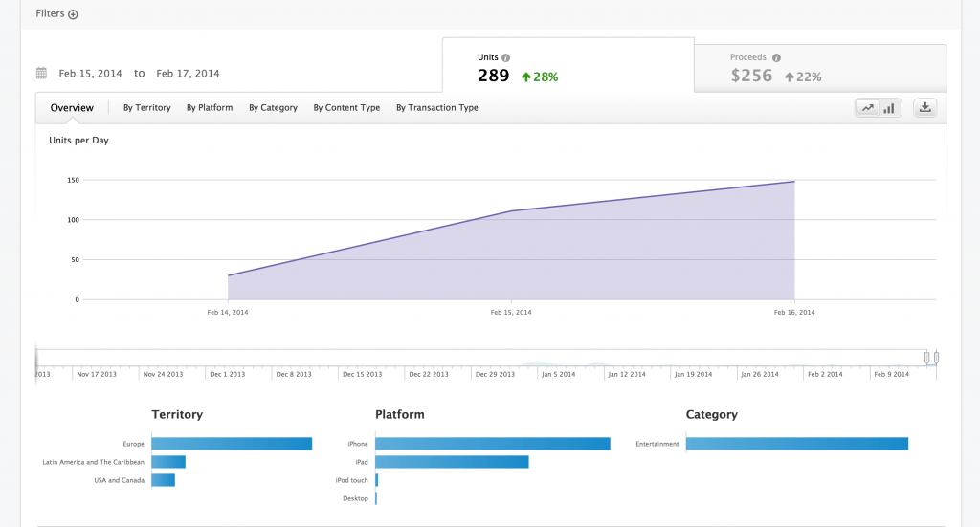Download the report with download icon
This screenshot has width=980, height=527.
tap(924, 108)
